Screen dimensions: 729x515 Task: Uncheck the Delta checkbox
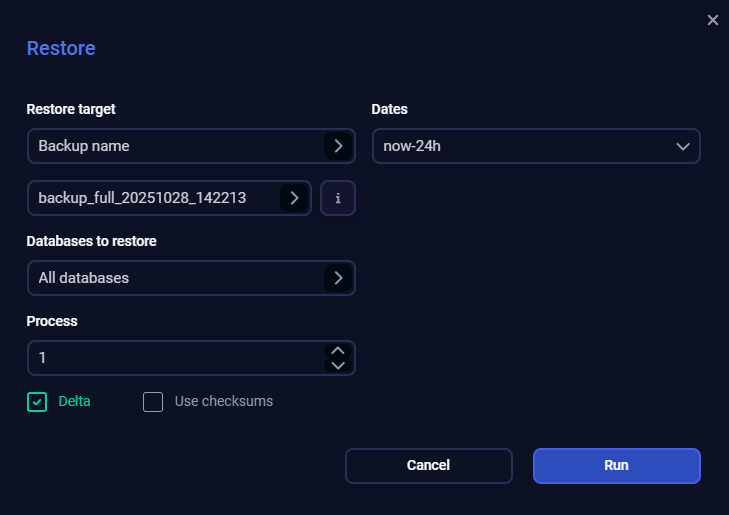coord(37,402)
